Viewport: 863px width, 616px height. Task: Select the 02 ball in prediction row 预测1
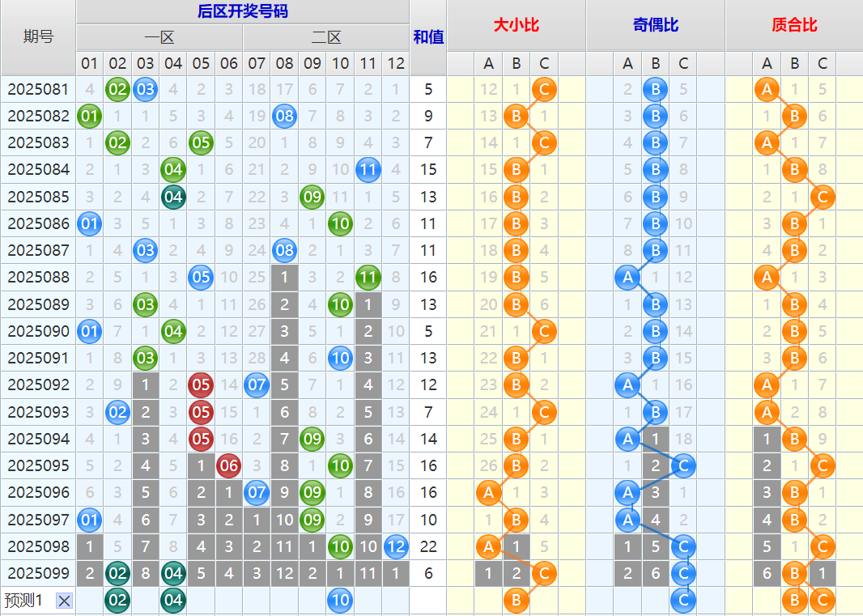coord(117,600)
